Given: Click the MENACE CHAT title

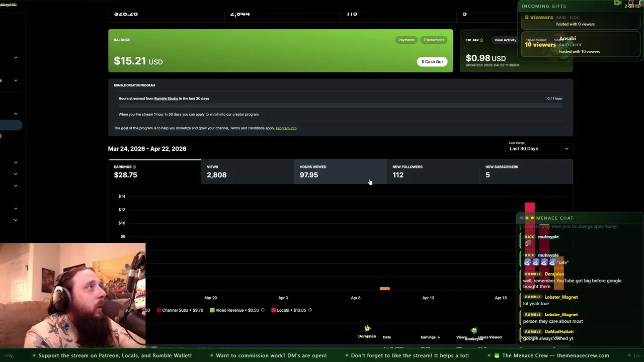Looking at the screenshot, I should click(x=554, y=218).
